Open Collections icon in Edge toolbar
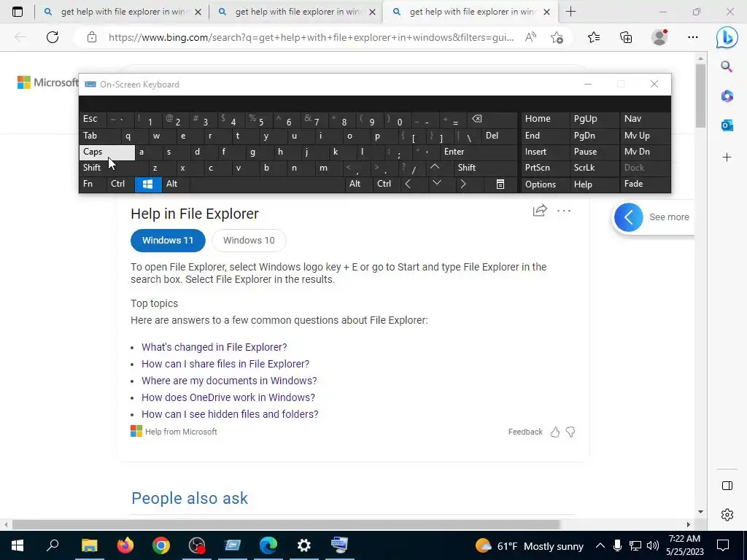The height and width of the screenshot is (560, 747). (626, 37)
